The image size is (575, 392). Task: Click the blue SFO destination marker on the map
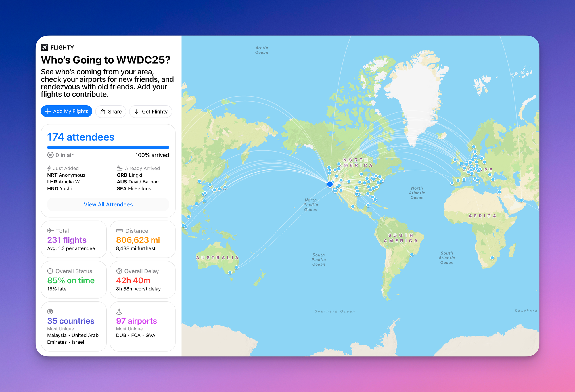329,184
